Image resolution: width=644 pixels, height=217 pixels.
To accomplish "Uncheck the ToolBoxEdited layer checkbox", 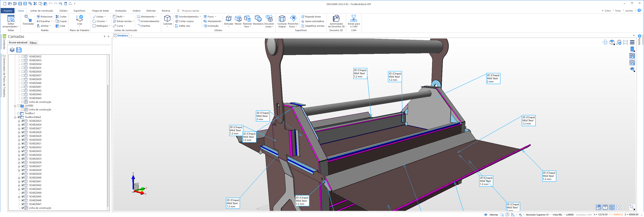I will coord(19,117).
